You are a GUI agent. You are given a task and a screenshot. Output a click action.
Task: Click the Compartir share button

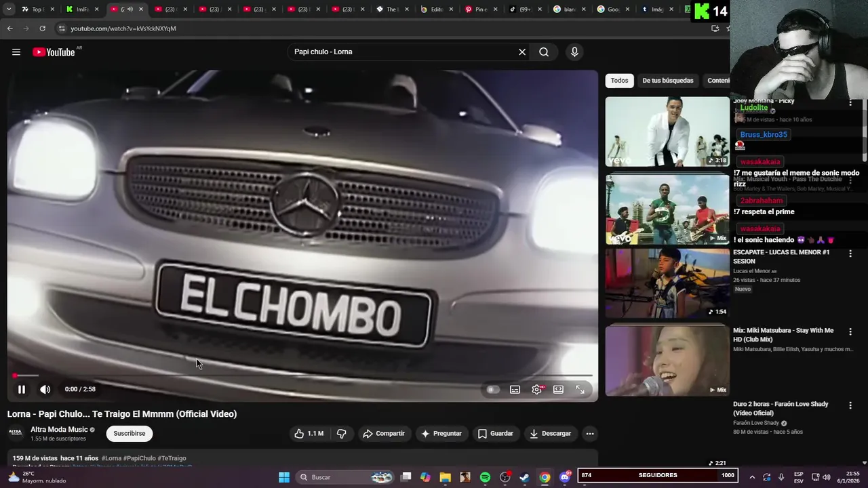[x=384, y=433]
